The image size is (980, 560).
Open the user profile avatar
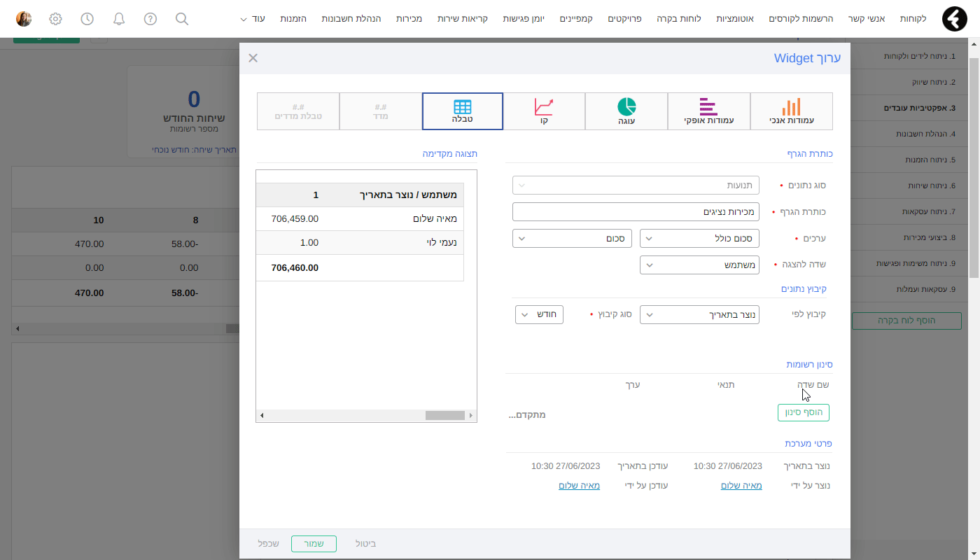coord(24,19)
